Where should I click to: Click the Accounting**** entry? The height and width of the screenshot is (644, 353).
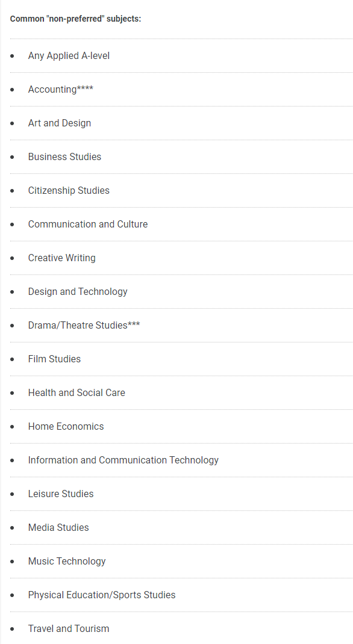click(60, 90)
